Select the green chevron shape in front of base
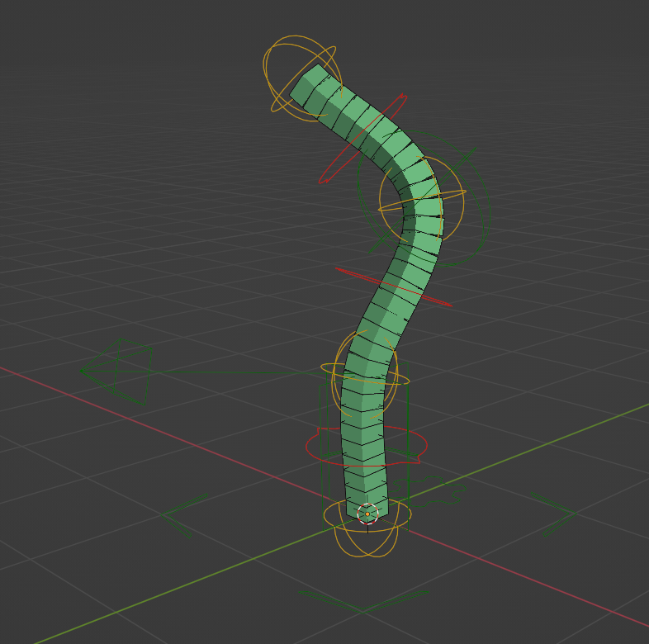The image size is (649, 644). [x=363, y=601]
